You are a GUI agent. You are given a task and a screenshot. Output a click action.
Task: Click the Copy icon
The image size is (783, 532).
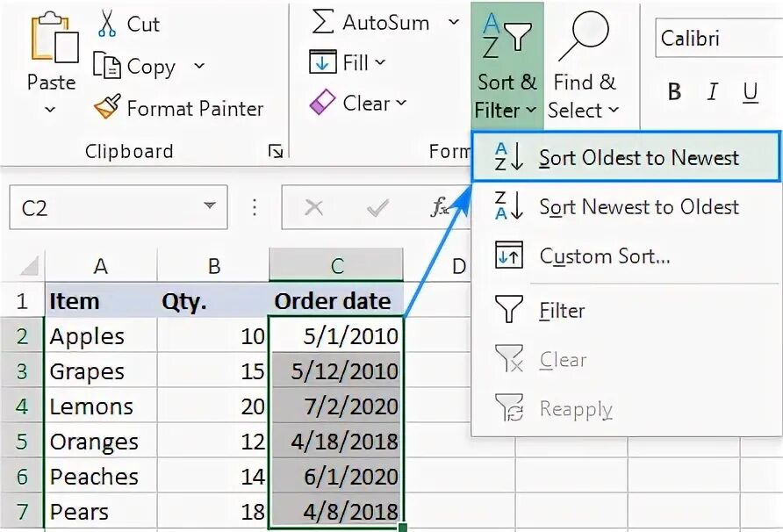coord(107,67)
